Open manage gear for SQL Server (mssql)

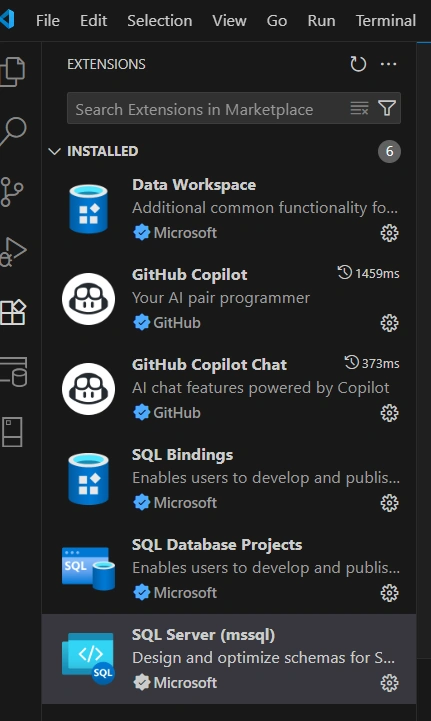coord(389,683)
